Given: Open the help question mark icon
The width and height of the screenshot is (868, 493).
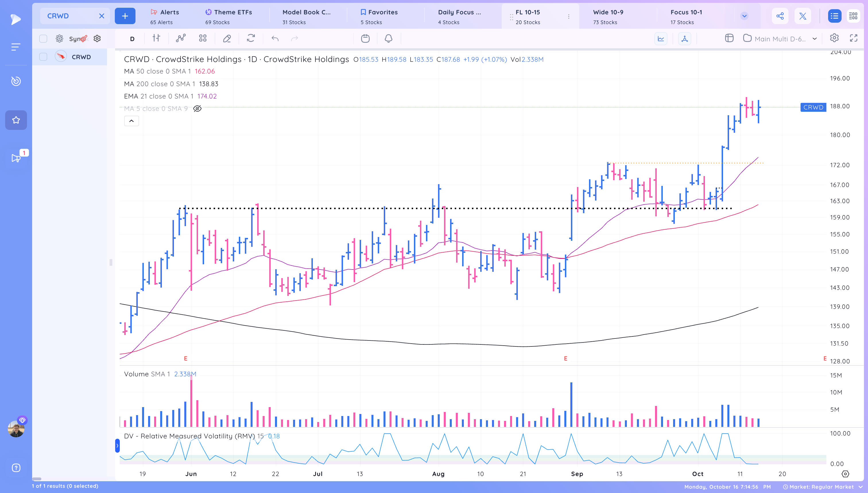Looking at the screenshot, I should (x=16, y=468).
